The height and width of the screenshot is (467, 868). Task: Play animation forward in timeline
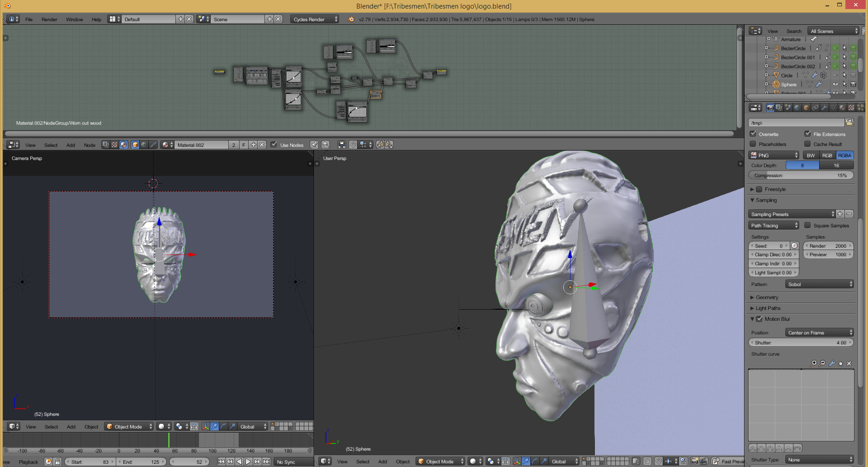coord(248,462)
